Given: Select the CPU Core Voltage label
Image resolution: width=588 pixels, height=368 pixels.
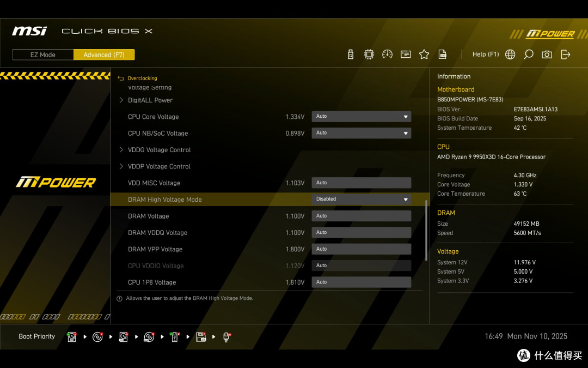Looking at the screenshot, I should [x=153, y=117].
